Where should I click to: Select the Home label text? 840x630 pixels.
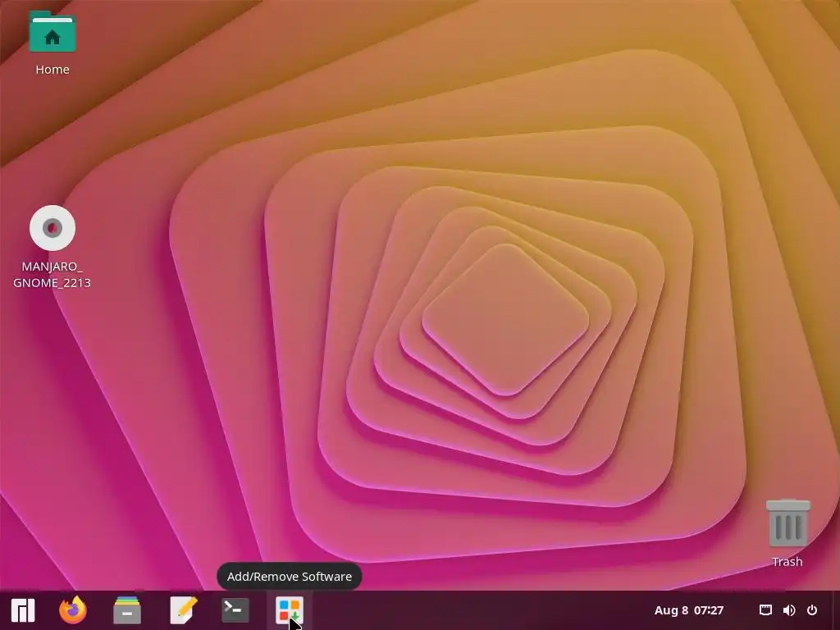tap(52, 70)
